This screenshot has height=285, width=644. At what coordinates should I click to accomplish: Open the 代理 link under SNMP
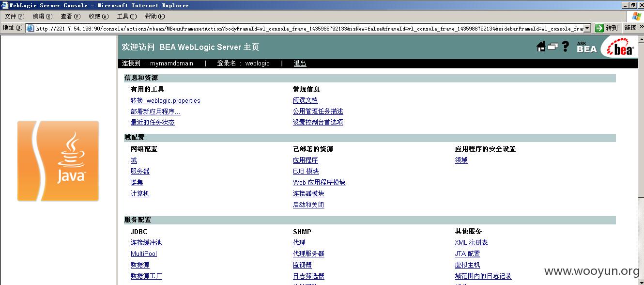[299, 243]
